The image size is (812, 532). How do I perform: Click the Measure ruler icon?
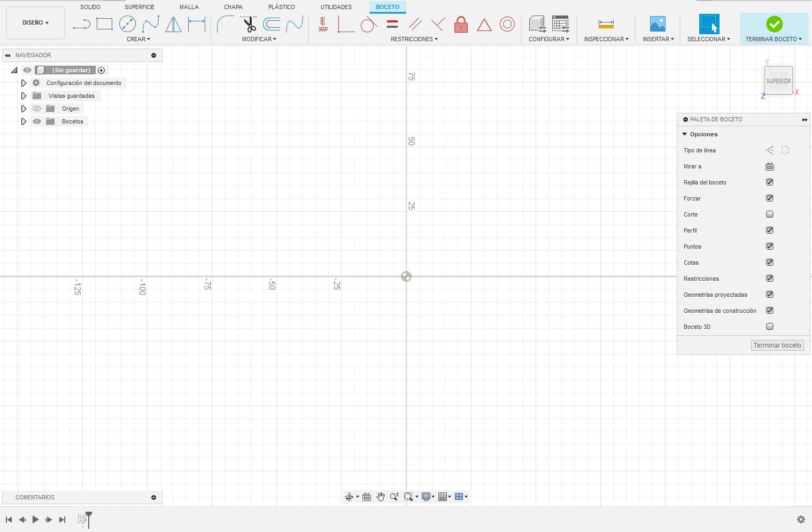(x=606, y=24)
